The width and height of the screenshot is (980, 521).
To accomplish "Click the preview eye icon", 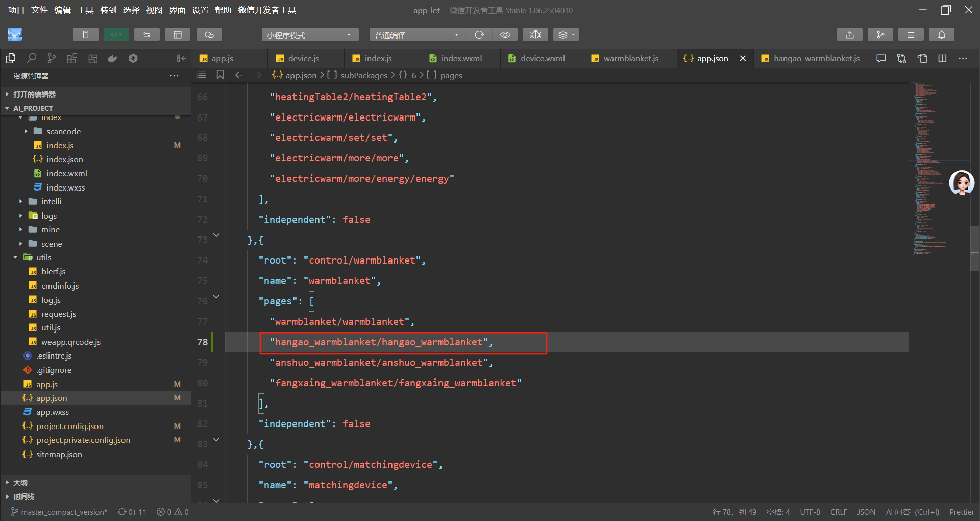I will (505, 35).
